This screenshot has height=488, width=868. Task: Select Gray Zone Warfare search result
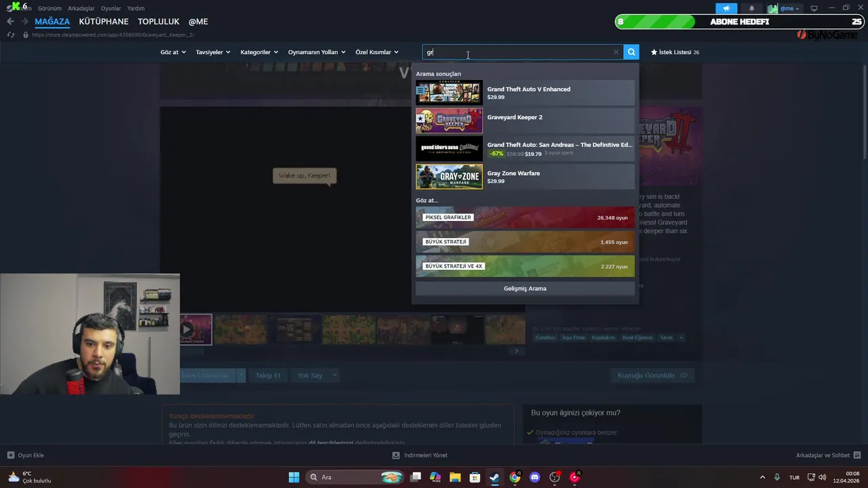coord(525,176)
